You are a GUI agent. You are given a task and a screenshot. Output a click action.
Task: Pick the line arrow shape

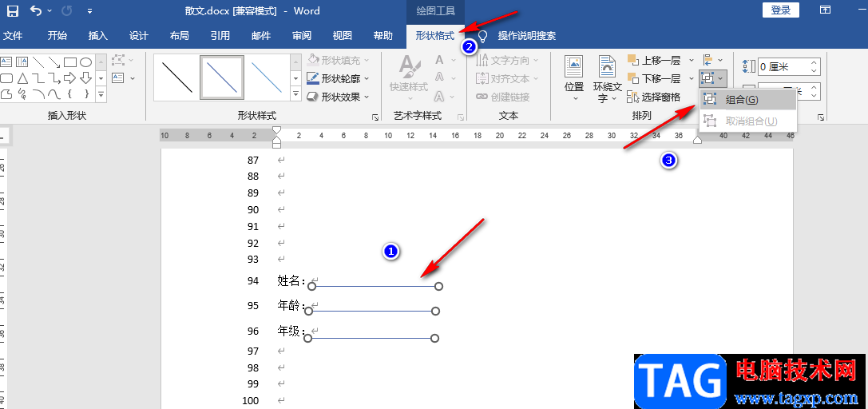coord(54,62)
